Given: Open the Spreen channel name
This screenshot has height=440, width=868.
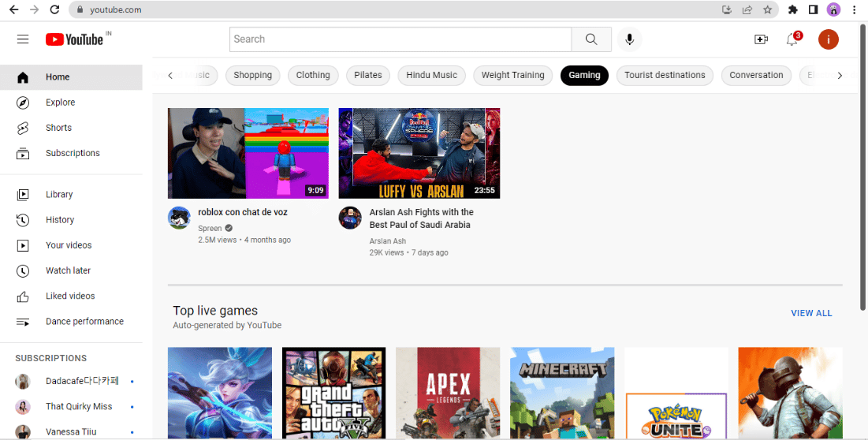Looking at the screenshot, I should [x=210, y=228].
